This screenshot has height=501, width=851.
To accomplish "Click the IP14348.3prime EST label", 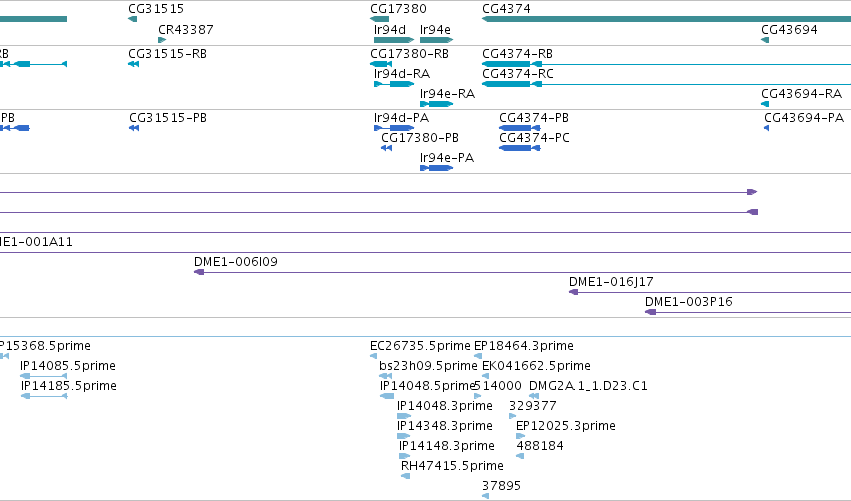I will [x=444, y=426].
